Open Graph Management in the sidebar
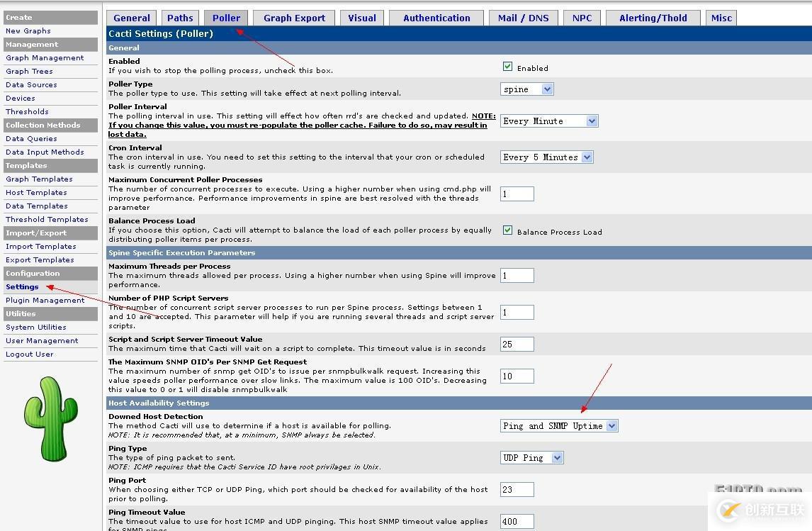The width and height of the screenshot is (812, 531). (x=44, y=57)
